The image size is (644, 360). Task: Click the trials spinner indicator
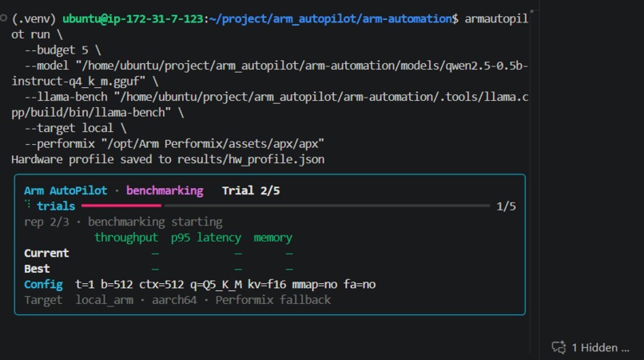(x=27, y=204)
